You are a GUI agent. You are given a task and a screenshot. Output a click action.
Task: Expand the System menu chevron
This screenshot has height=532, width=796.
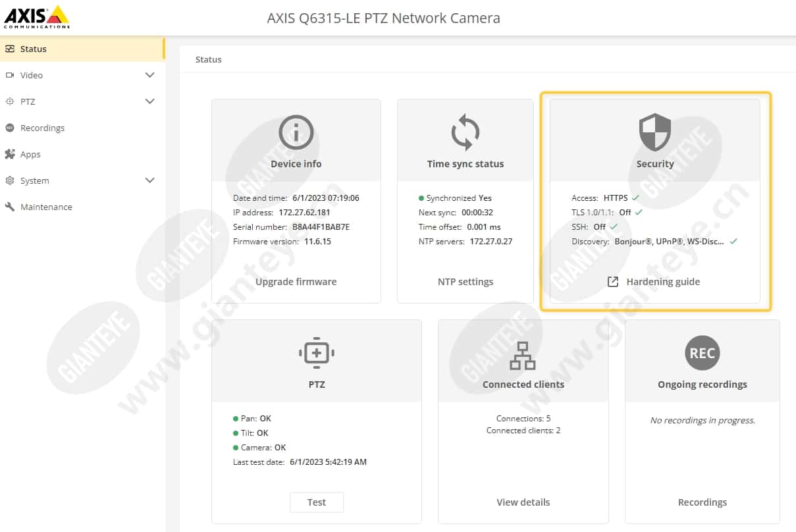150,180
